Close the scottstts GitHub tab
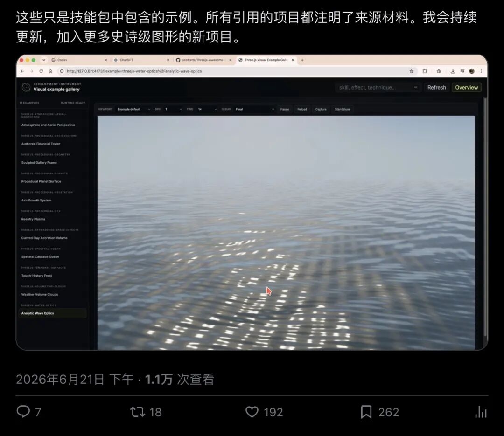 pyautogui.click(x=231, y=60)
